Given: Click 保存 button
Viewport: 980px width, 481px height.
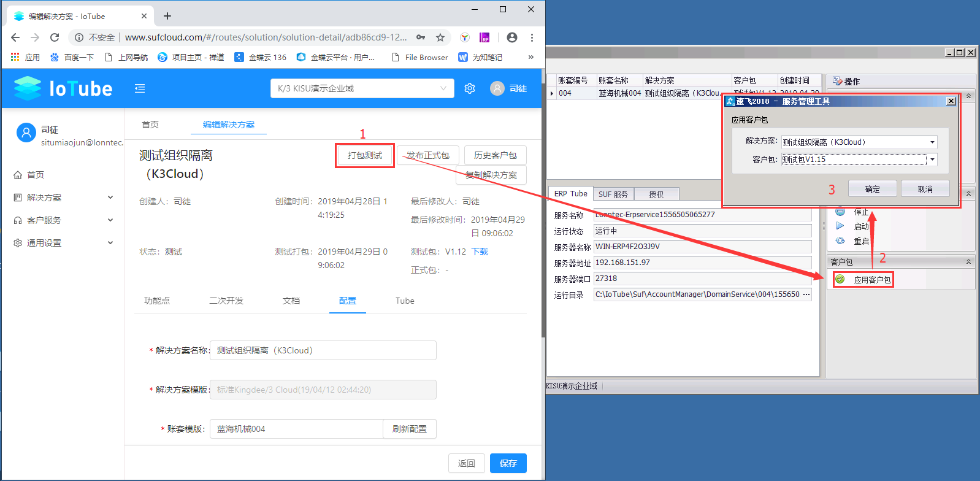Looking at the screenshot, I should 508,463.
